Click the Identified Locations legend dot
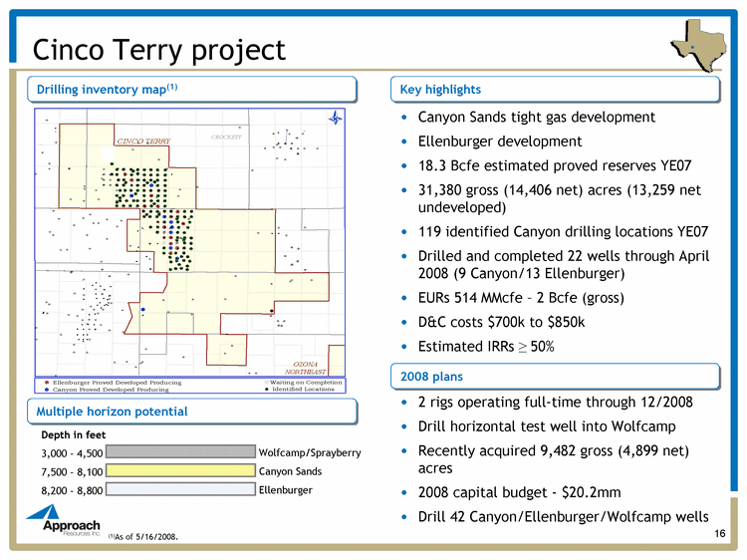The height and width of the screenshot is (560, 747). point(265,390)
